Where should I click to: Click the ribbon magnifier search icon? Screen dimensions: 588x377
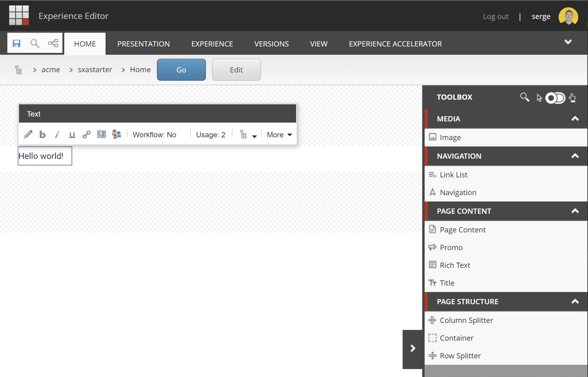pos(35,43)
